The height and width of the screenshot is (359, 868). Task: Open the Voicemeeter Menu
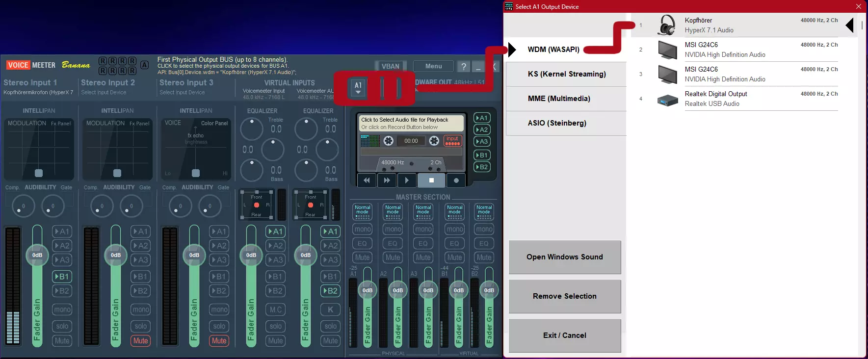click(434, 66)
